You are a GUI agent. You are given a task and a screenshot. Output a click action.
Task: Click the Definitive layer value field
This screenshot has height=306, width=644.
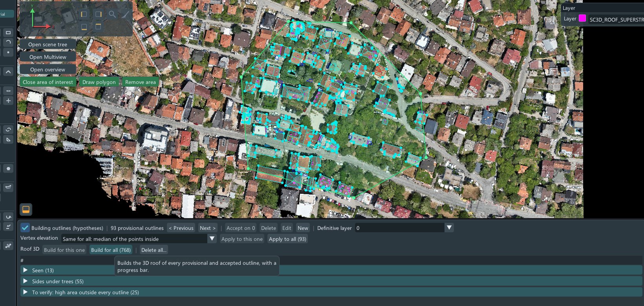[400, 228]
